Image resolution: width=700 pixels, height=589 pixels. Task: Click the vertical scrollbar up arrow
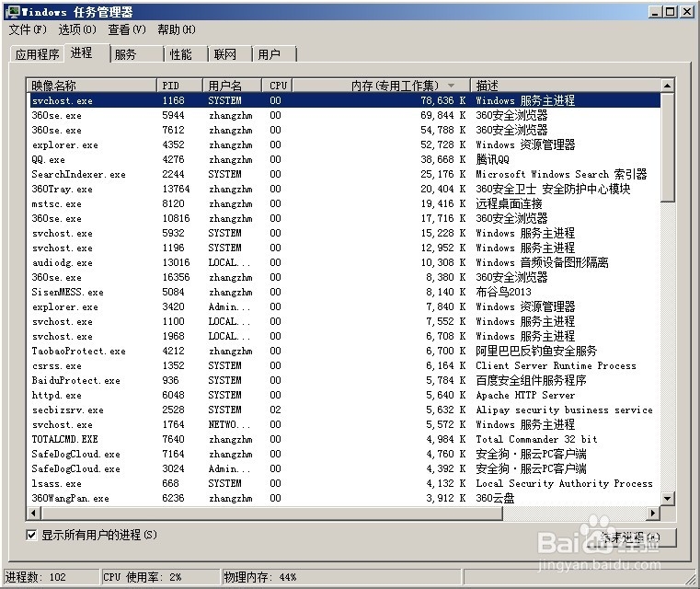[x=668, y=86]
